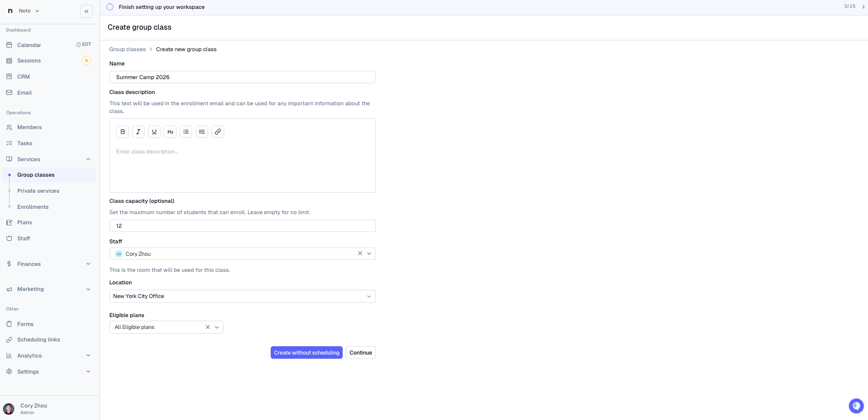Screen dimensions: 868x420
Task: Clear All Eligible plans selection
Action: [x=208, y=327]
